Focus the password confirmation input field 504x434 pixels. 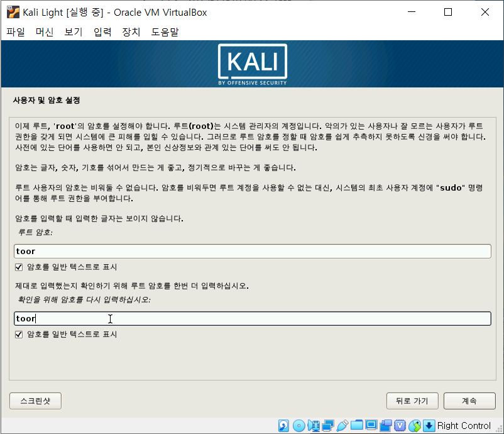pos(253,318)
